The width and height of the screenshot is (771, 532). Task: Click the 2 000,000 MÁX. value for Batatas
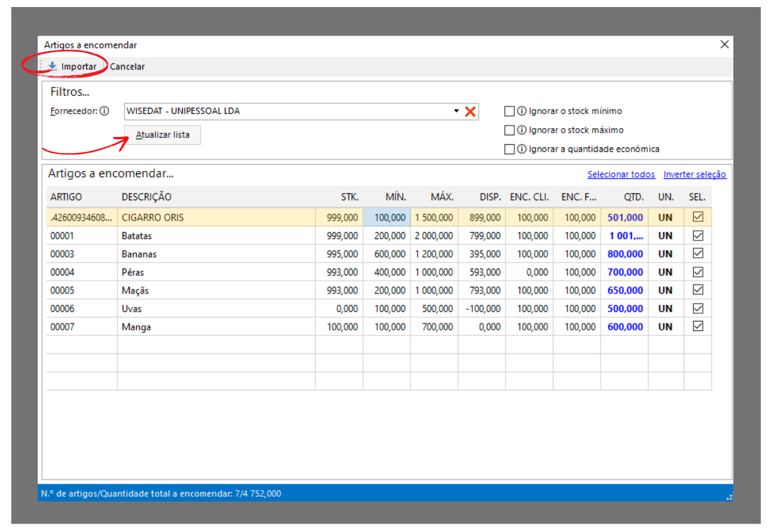[x=434, y=236]
